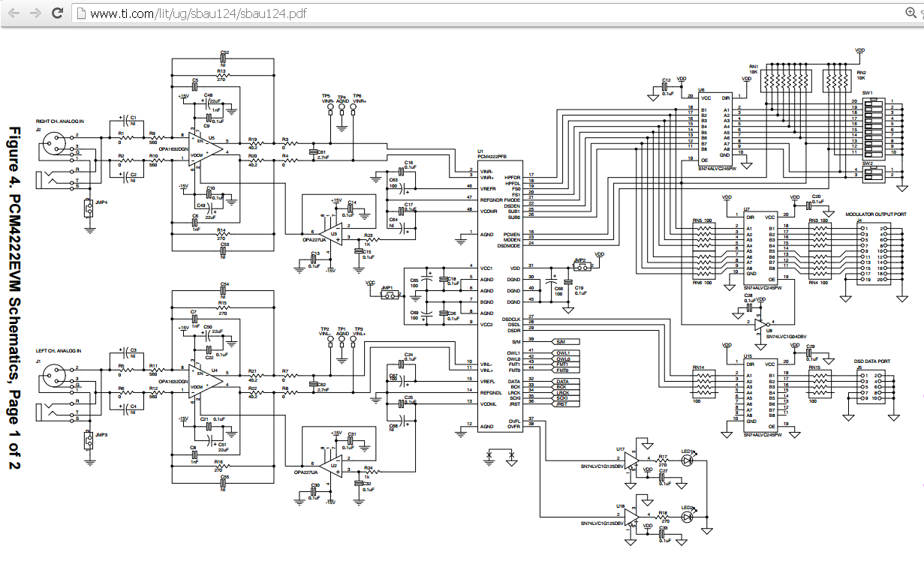Screen dimensions: 924x564
Task: Select the "J2" connector designator
Action: [38, 129]
